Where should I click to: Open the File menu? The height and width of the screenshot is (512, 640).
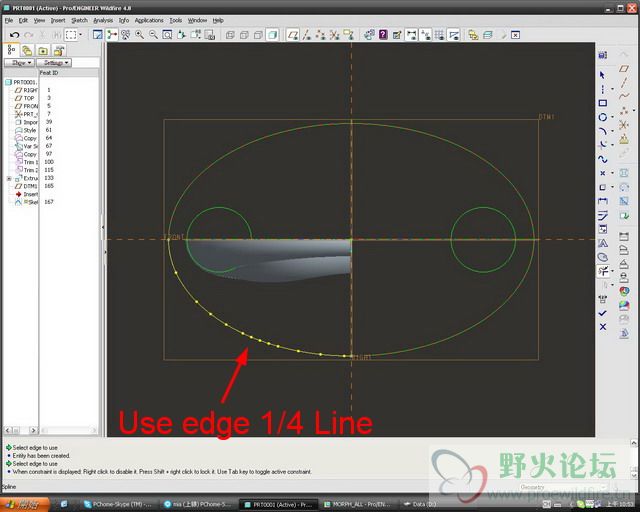point(9,20)
